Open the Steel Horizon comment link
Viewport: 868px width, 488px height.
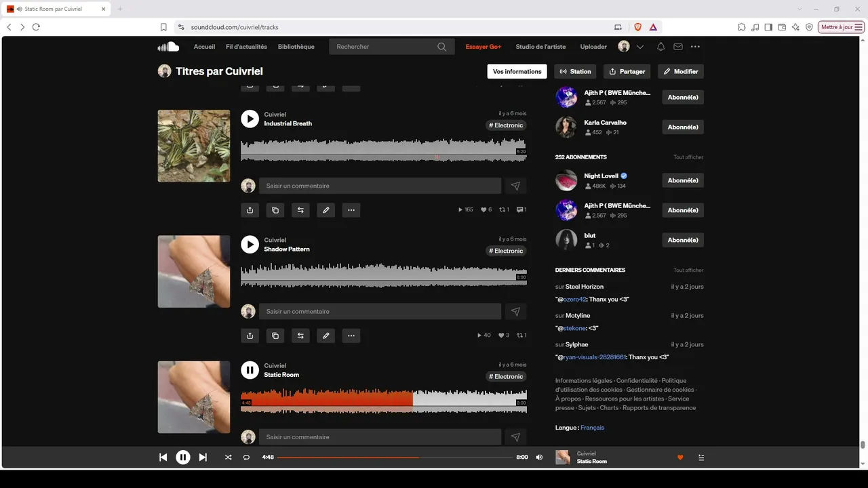[585, 287]
